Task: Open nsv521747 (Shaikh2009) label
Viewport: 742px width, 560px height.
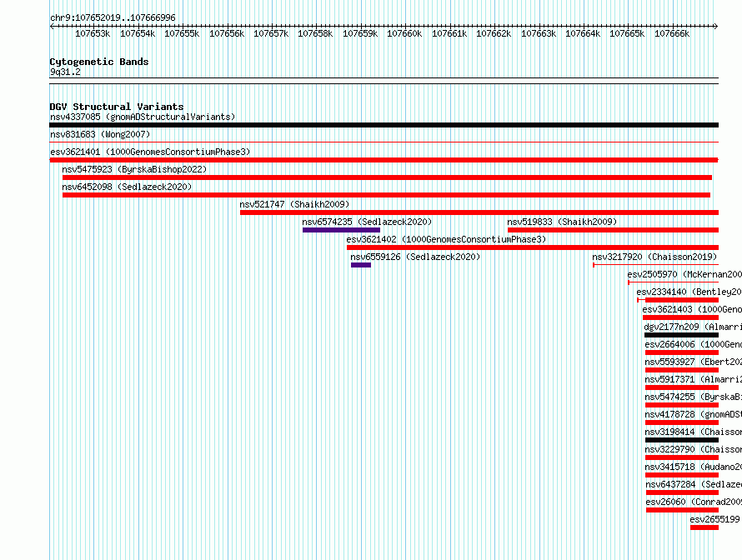Action: coord(294,204)
